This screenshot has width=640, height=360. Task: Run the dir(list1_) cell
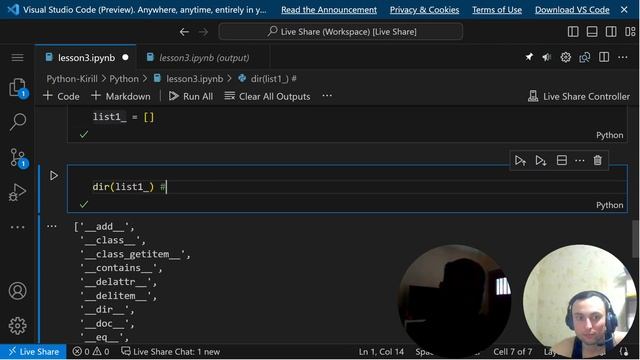(53, 176)
